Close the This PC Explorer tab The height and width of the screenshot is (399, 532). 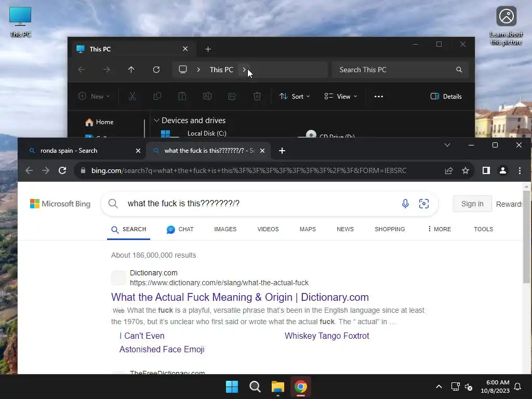pyautogui.click(x=185, y=49)
